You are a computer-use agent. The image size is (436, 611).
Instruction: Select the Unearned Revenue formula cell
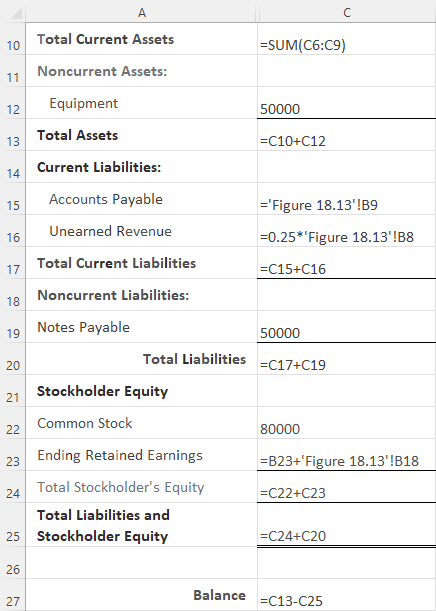(347, 231)
